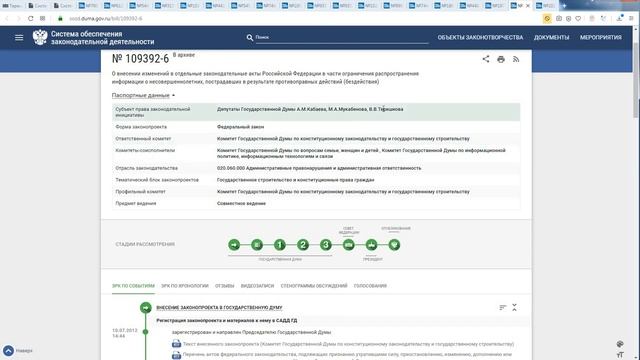Jump to second reading stage circle 2
Image resolution: width=640 pixels, height=360 pixels.
pyautogui.click(x=303, y=245)
